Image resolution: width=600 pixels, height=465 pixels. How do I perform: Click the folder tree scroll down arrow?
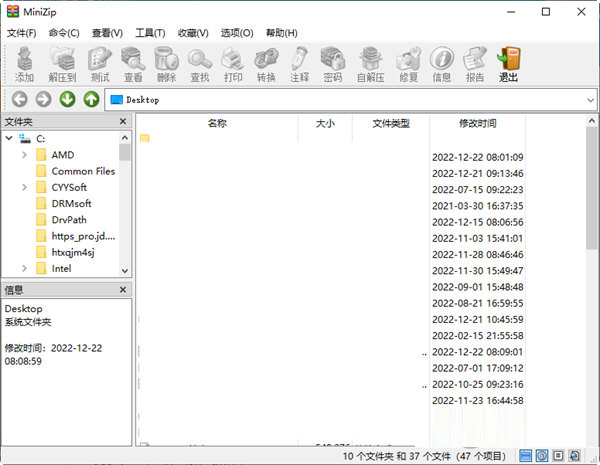(125, 271)
